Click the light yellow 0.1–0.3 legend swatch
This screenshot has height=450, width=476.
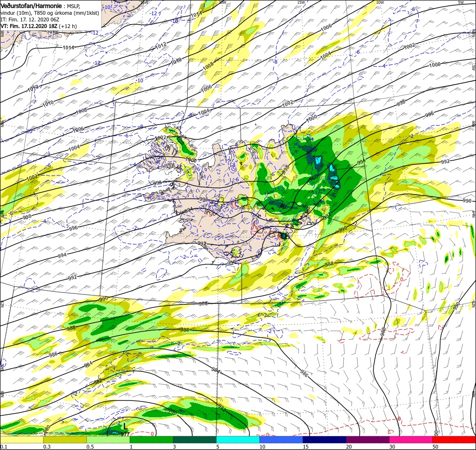pyautogui.click(x=21, y=440)
